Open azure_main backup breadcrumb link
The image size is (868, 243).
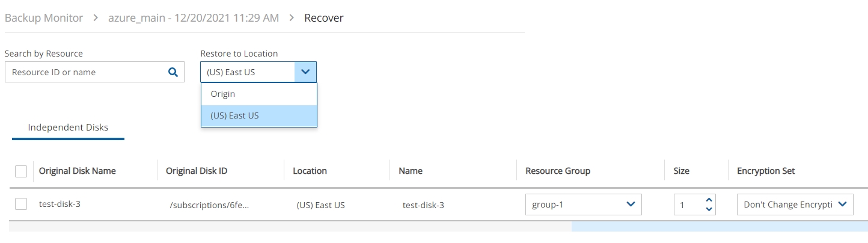tap(194, 18)
